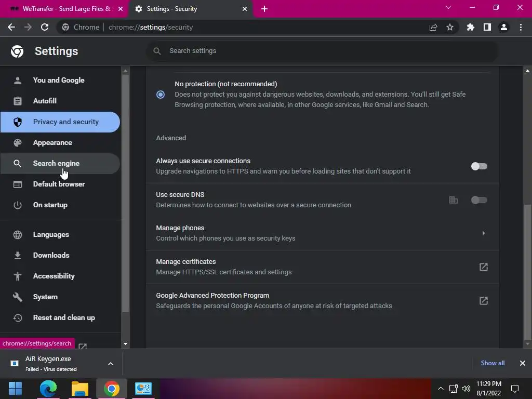
Task: Select the Settings - Security tab
Action: coord(191,9)
